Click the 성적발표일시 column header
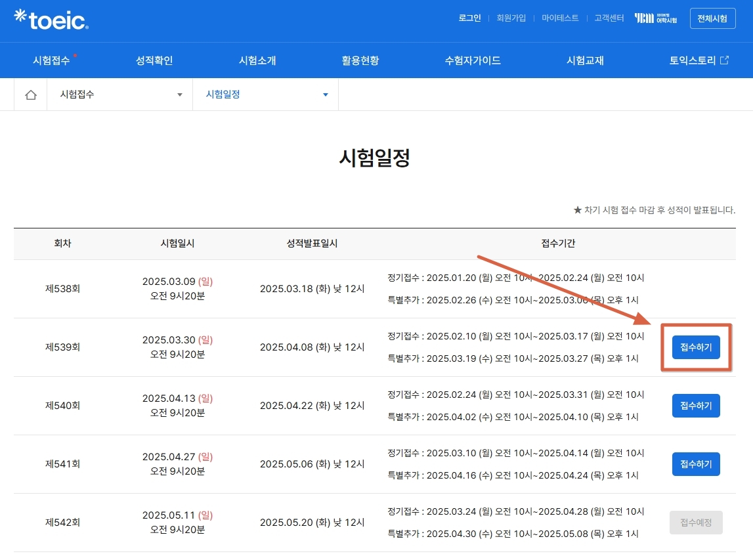 312,244
